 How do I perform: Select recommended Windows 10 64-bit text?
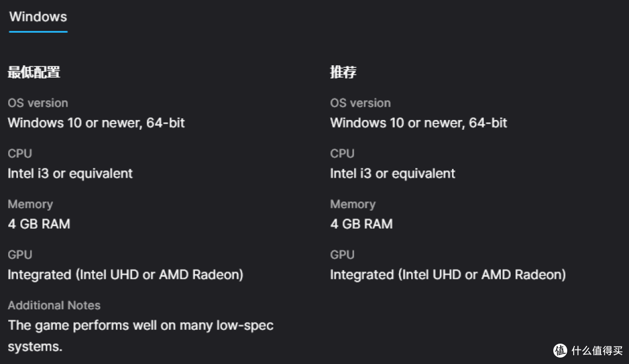click(418, 123)
